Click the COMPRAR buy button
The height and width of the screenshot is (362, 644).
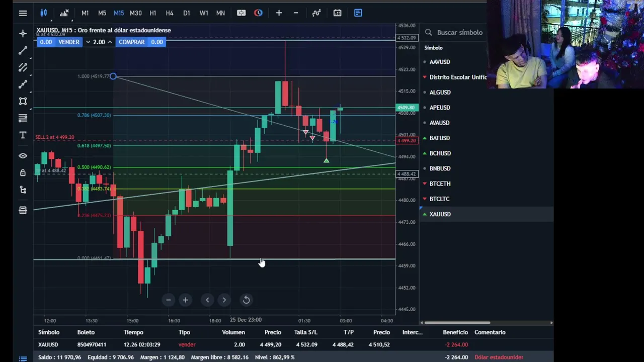point(132,42)
